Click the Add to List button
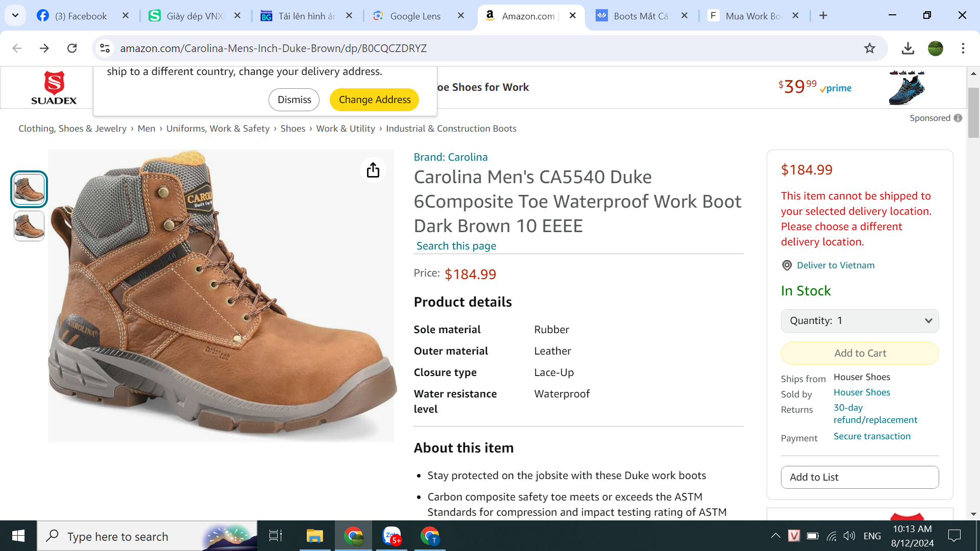The width and height of the screenshot is (980, 551). pos(860,477)
